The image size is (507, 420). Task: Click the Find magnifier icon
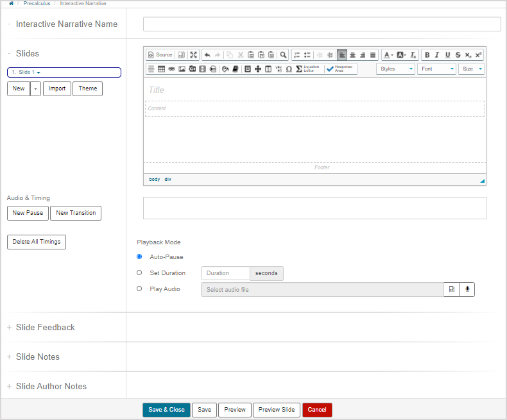283,55
